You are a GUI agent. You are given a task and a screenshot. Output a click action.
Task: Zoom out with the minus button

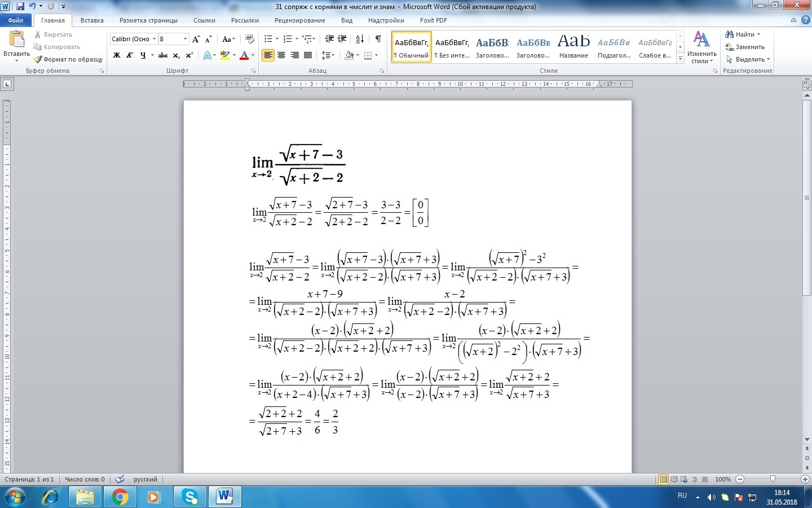coord(740,479)
